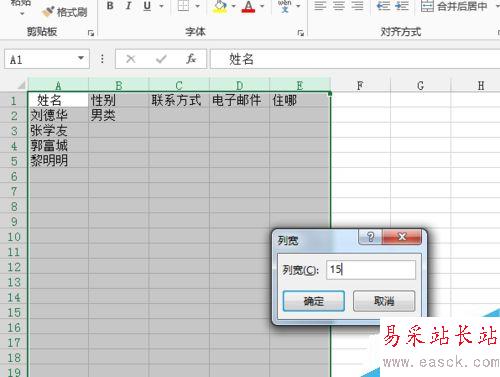Open font color dropdown arrow
This screenshot has width=500, height=377.
pyautogui.click(x=262, y=6)
